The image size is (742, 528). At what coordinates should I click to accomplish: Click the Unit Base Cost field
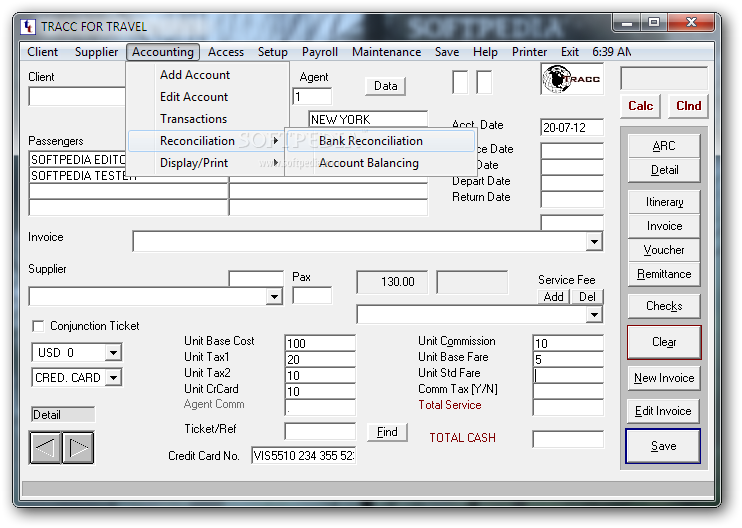[x=320, y=343]
